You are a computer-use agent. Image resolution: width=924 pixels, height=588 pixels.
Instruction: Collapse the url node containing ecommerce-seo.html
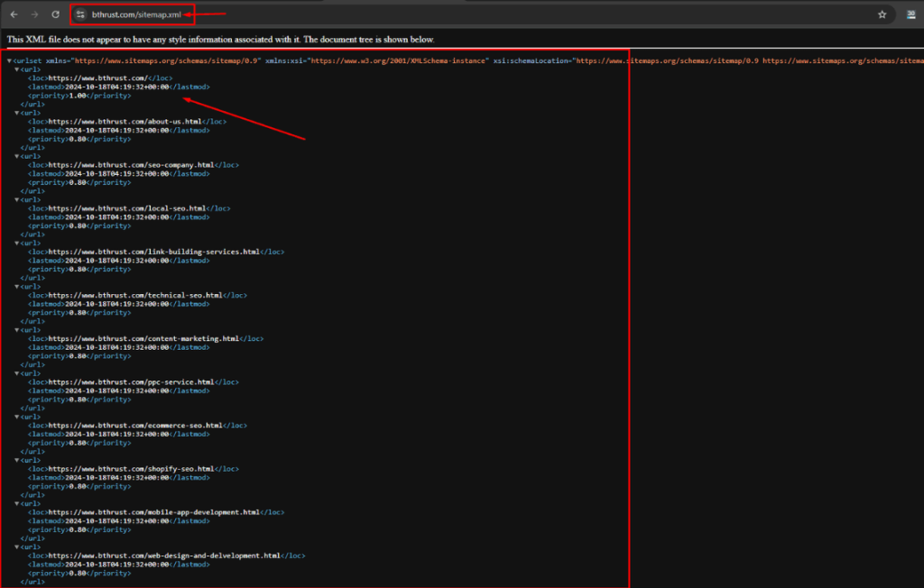click(x=16, y=417)
